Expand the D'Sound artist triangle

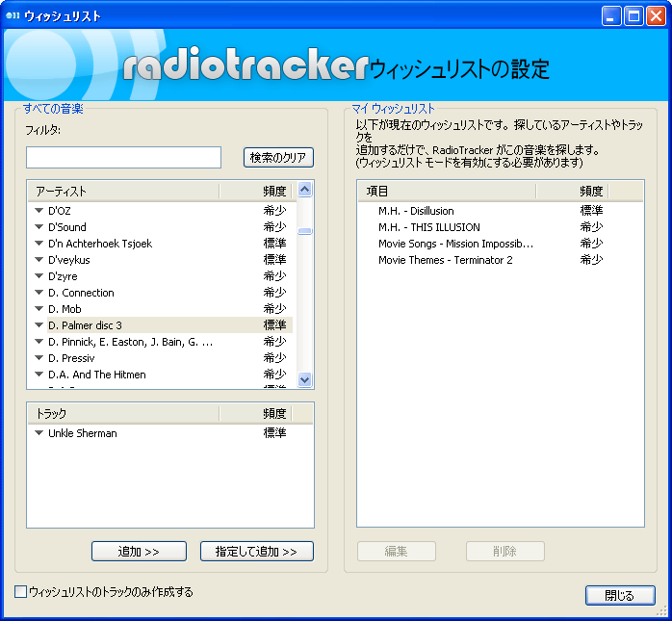click(39, 226)
